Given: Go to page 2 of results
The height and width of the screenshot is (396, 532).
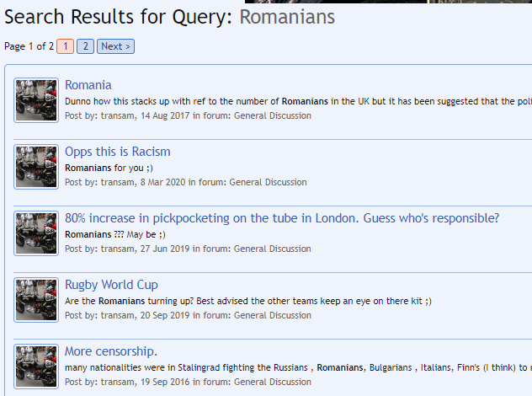Looking at the screenshot, I should [x=85, y=46].
